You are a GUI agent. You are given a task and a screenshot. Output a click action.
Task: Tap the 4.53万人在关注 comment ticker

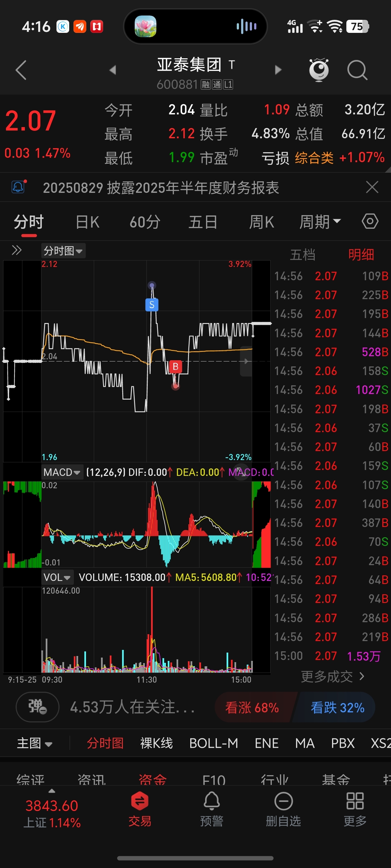point(132,706)
